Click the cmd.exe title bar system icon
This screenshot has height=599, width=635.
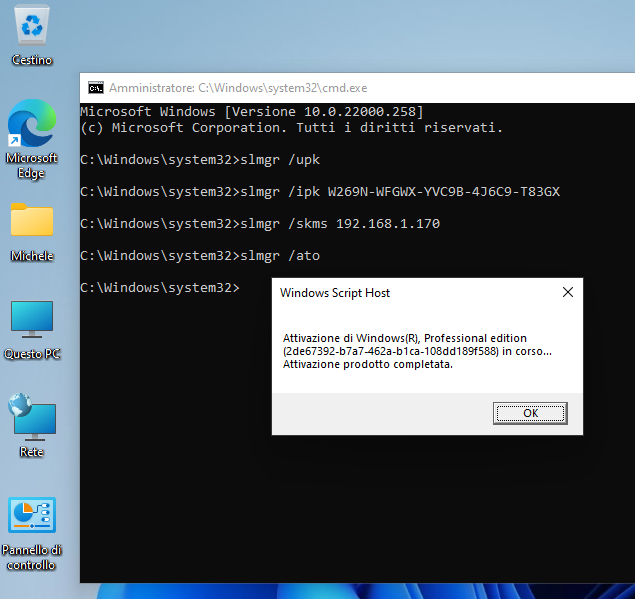[x=96, y=88]
